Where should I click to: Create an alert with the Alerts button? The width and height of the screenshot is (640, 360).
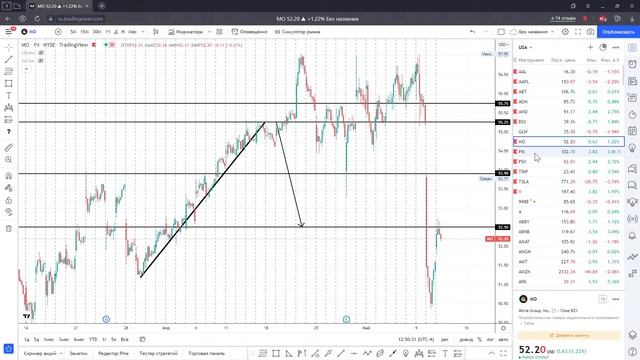[x=249, y=31]
